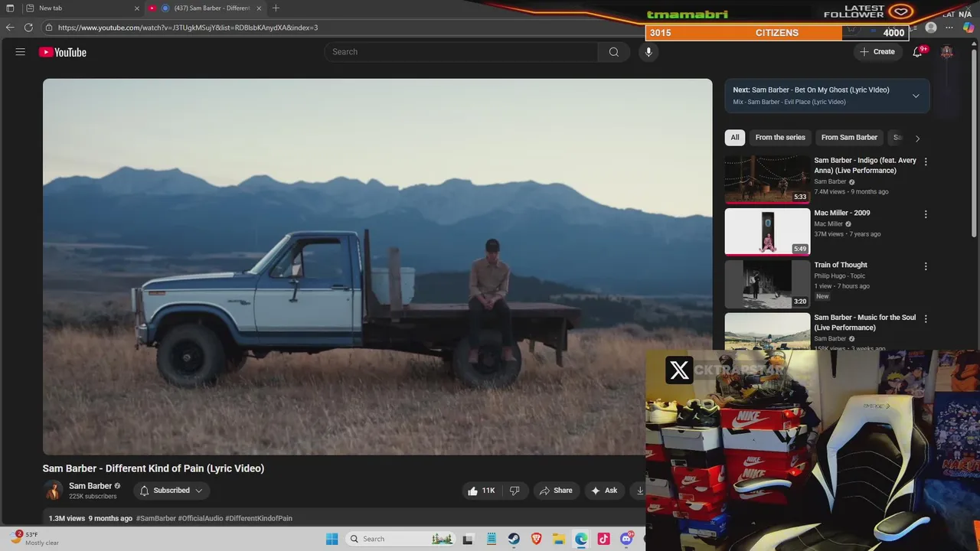The image size is (980, 551).
Task: Open tab actions menu icon
Action: [x=9, y=8]
